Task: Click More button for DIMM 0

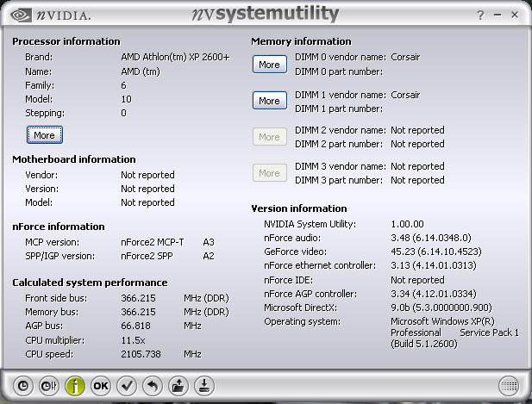Action: (270, 65)
